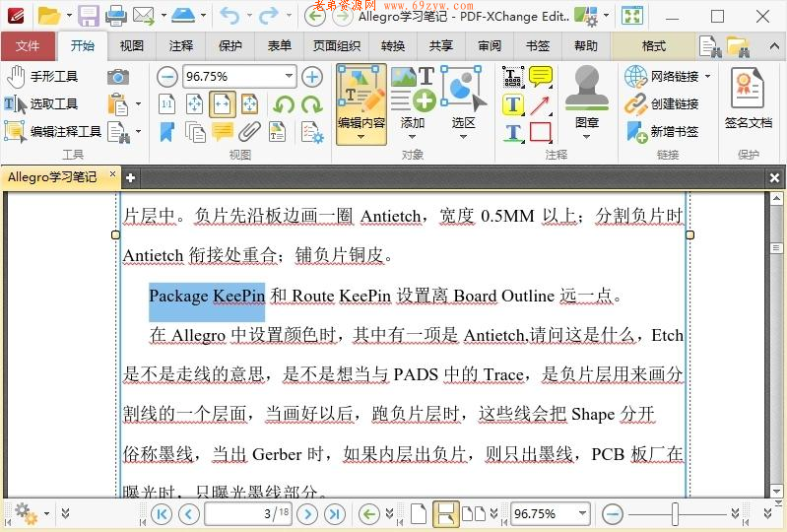Click the scanner icon in the title bar
Image resolution: width=787 pixels, height=532 pixels.
[182, 16]
